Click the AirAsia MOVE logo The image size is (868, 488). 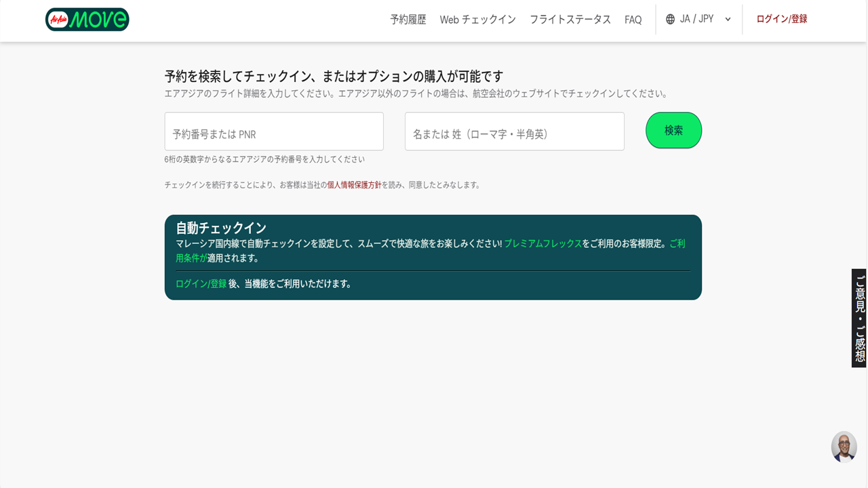87,20
